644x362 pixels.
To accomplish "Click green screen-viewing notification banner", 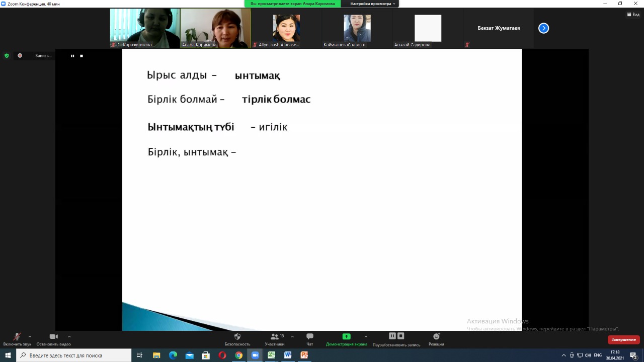I will click(292, 4).
